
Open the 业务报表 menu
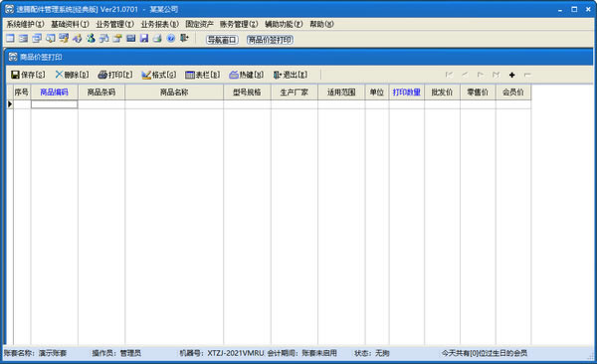(159, 24)
